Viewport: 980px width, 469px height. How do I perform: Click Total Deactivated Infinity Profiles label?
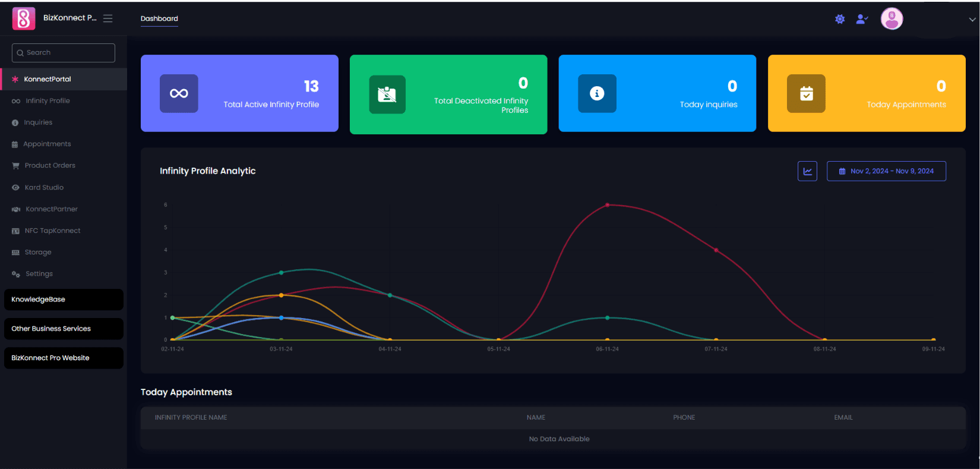click(x=481, y=106)
